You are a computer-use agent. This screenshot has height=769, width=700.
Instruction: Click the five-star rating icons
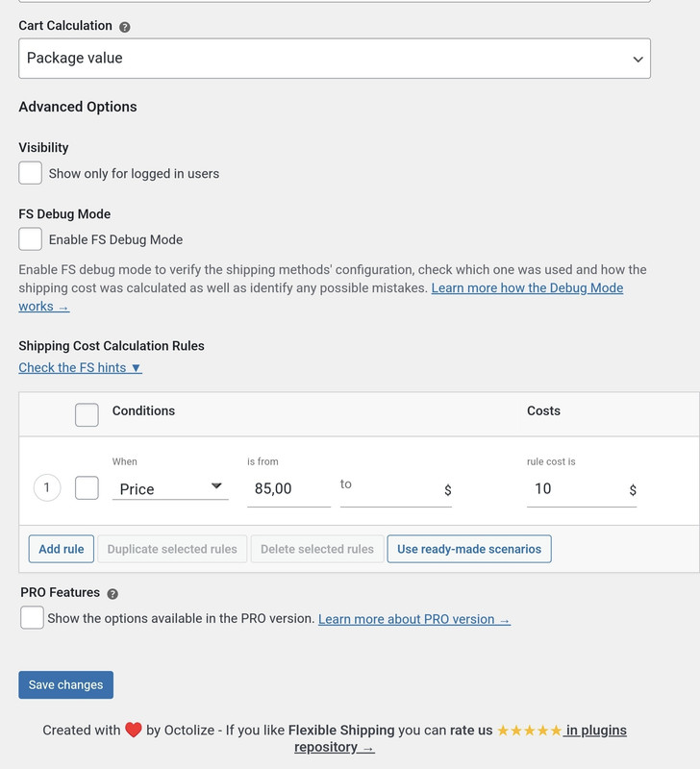click(x=529, y=731)
